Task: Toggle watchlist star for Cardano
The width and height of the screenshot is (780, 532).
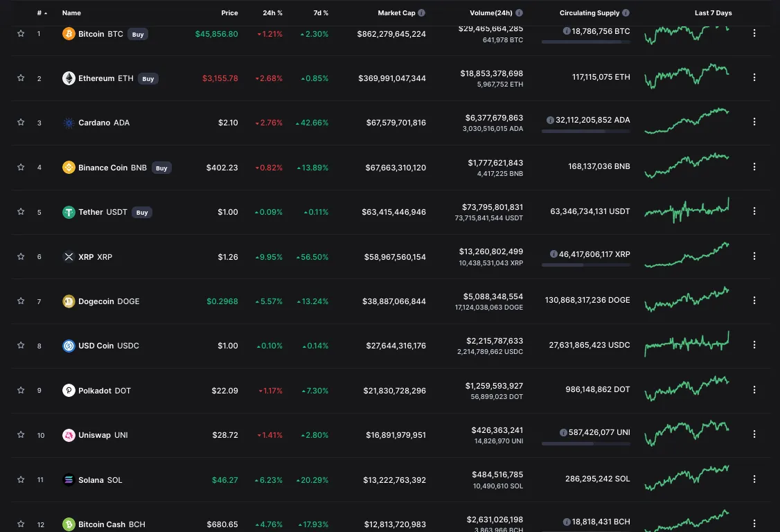Action: 21,122
